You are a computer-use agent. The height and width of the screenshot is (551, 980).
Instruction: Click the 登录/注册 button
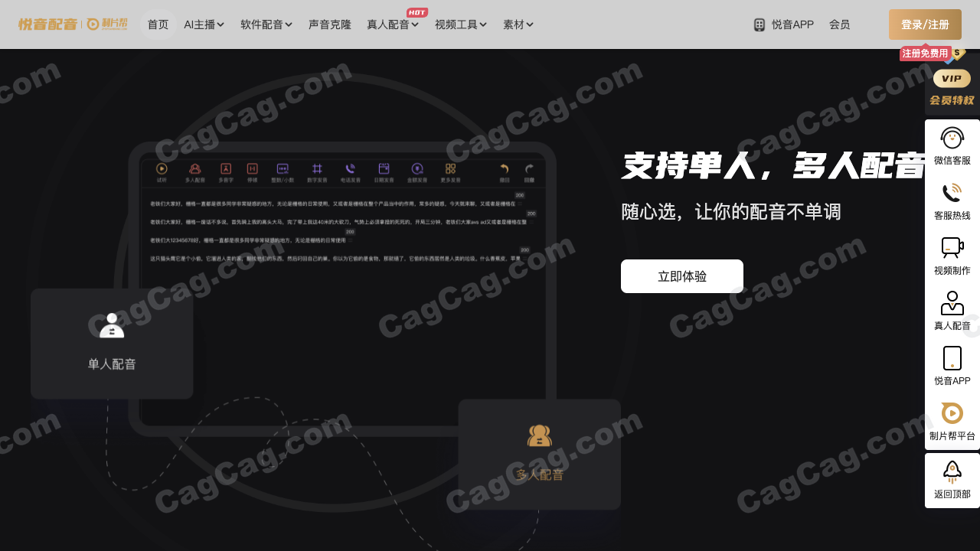pyautogui.click(x=925, y=24)
